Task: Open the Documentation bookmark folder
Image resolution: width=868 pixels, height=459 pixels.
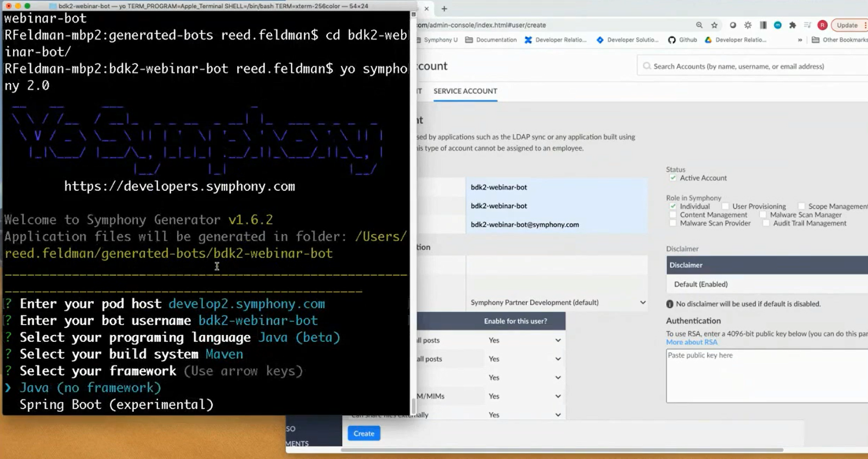Action: [x=491, y=40]
